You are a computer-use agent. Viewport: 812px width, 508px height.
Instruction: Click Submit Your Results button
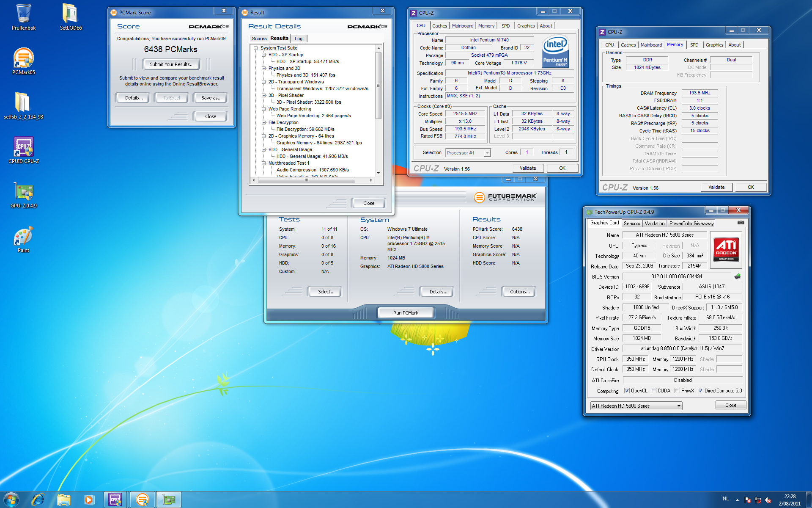172,64
